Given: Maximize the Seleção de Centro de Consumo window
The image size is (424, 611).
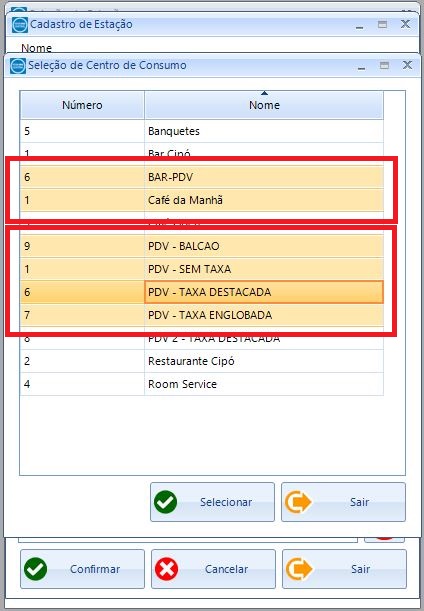Looking at the screenshot, I should click(x=384, y=65).
